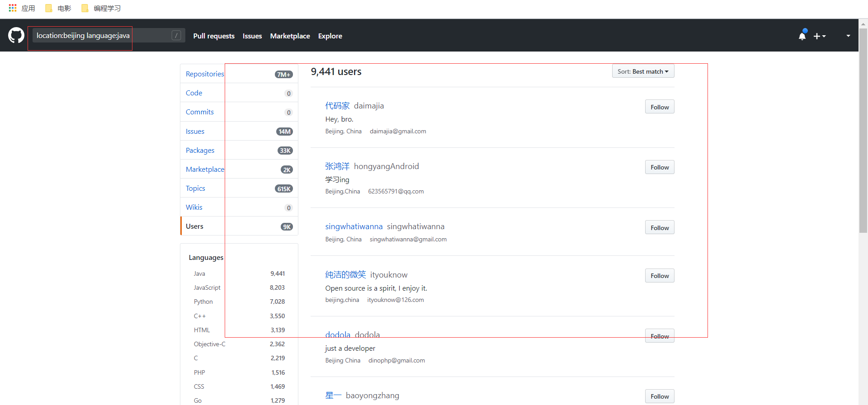
Task: Click the "Open source is a spirit" bio
Action: pyautogui.click(x=376, y=288)
